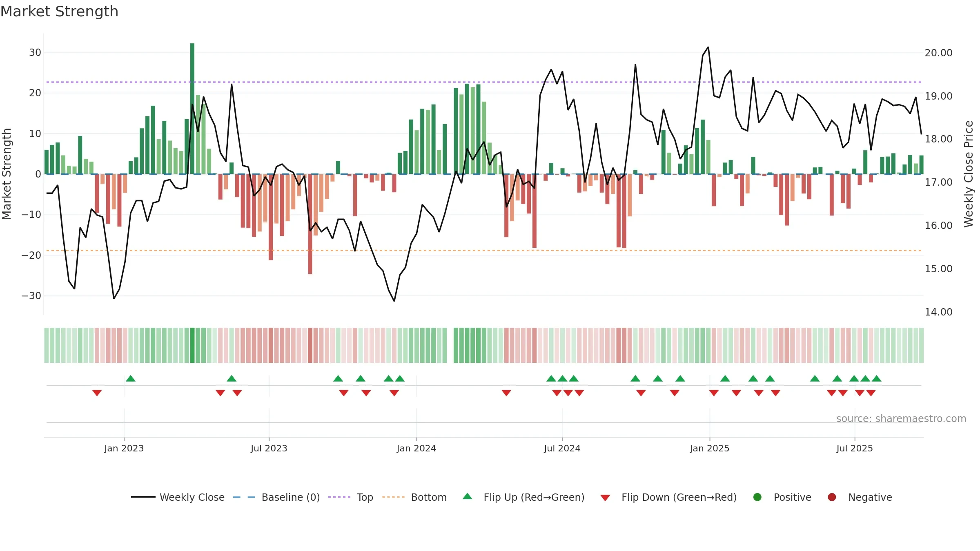Viewport: 980px width, 551px height.
Task: Click the first flip-up triangle near Jan 2023
Action: (x=131, y=378)
